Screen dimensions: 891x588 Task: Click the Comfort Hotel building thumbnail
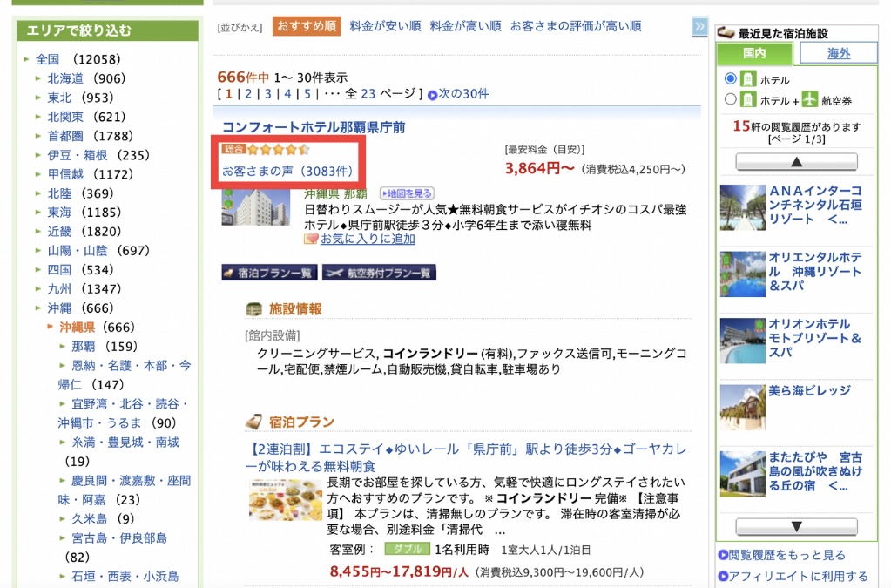click(255, 206)
